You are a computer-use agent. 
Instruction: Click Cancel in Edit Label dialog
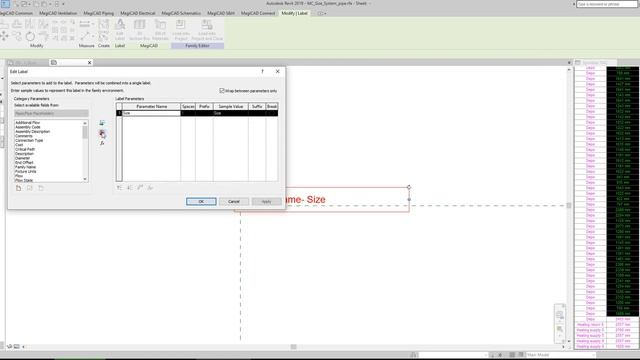coord(234,202)
